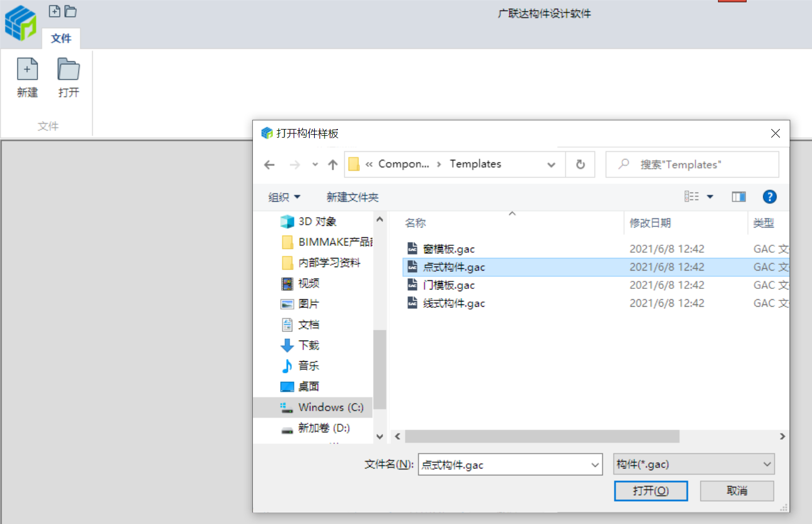Click the 打开 ribbon button
This screenshot has height=524, width=812.
(x=68, y=78)
